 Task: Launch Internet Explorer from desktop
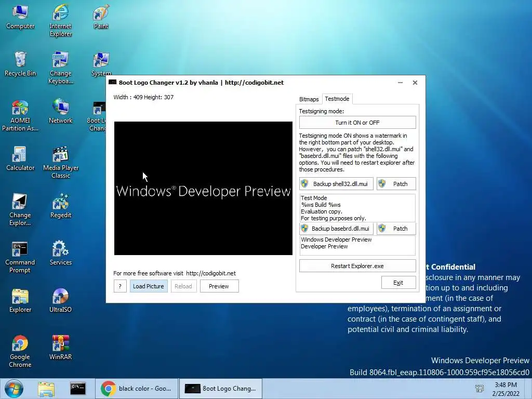click(61, 20)
